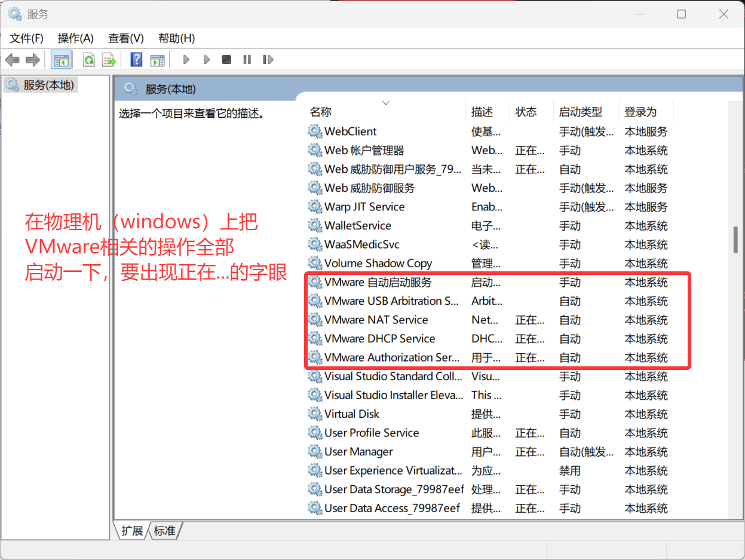
Task: Click the User Experience Virtualizat... gear icon
Action: (x=315, y=470)
